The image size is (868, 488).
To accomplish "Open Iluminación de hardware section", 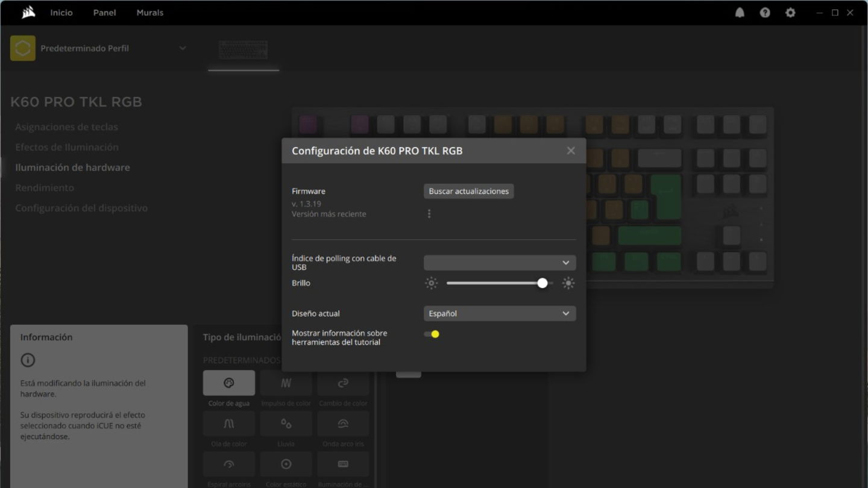I will click(x=72, y=167).
